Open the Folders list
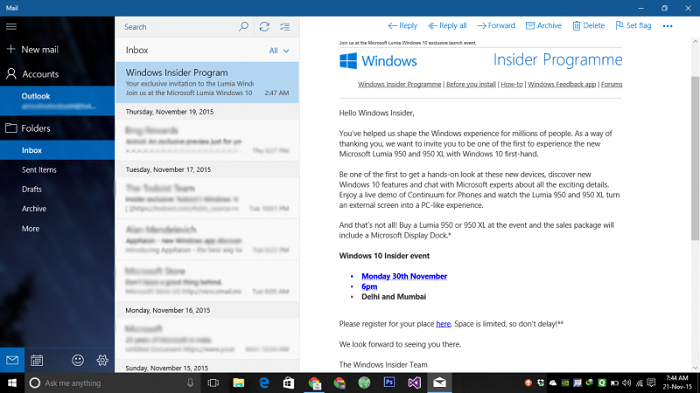This screenshot has height=393, width=700. (28, 129)
